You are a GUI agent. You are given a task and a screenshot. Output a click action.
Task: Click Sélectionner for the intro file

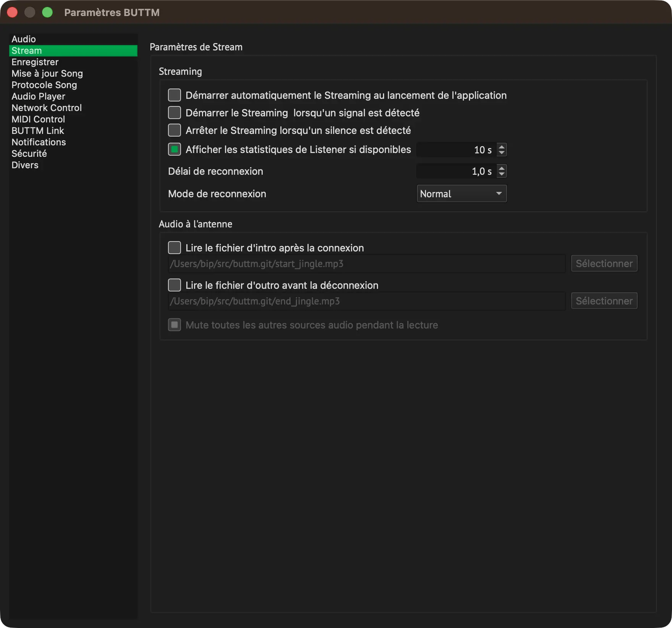604,263
